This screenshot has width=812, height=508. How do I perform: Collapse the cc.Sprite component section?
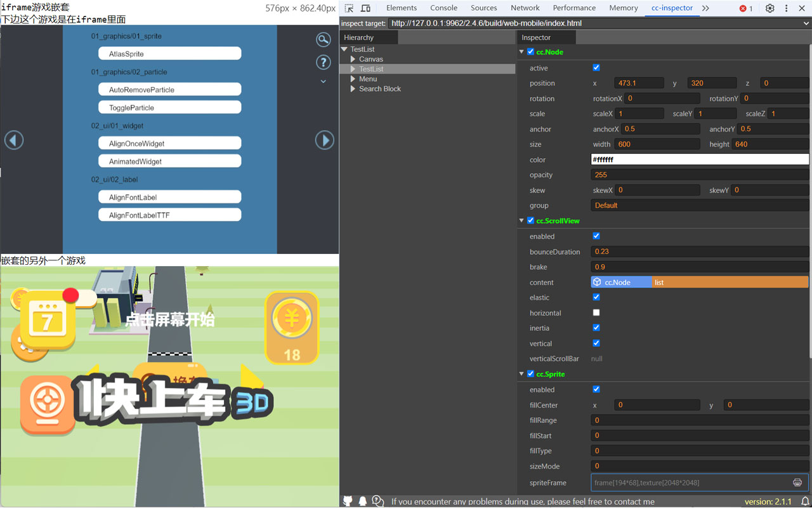(521, 373)
